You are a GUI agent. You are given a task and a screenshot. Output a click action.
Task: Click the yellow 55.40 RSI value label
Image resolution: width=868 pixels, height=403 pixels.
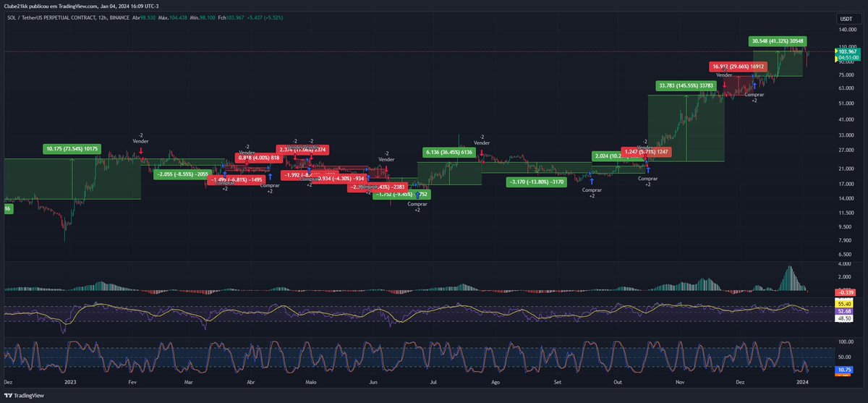(844, 305)
